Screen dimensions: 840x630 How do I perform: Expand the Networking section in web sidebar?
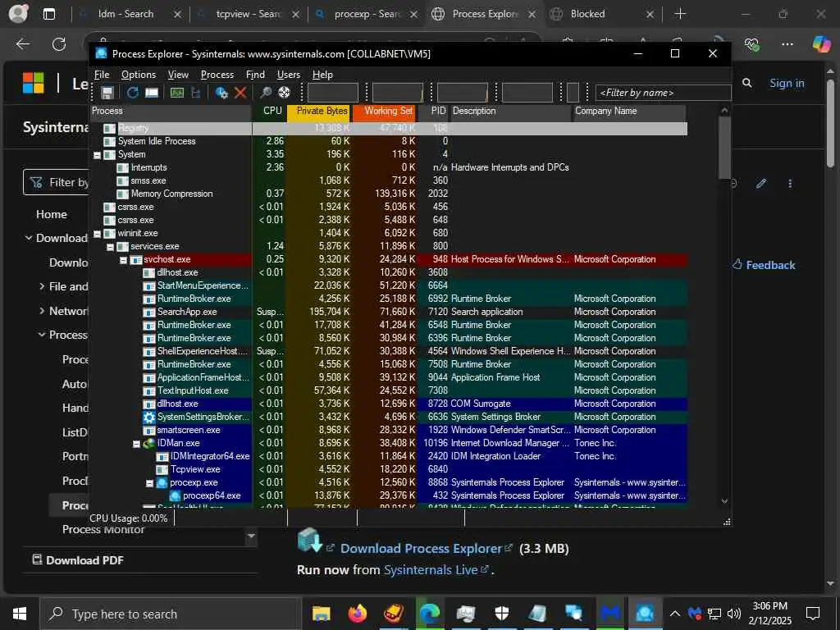coord(42,311)
